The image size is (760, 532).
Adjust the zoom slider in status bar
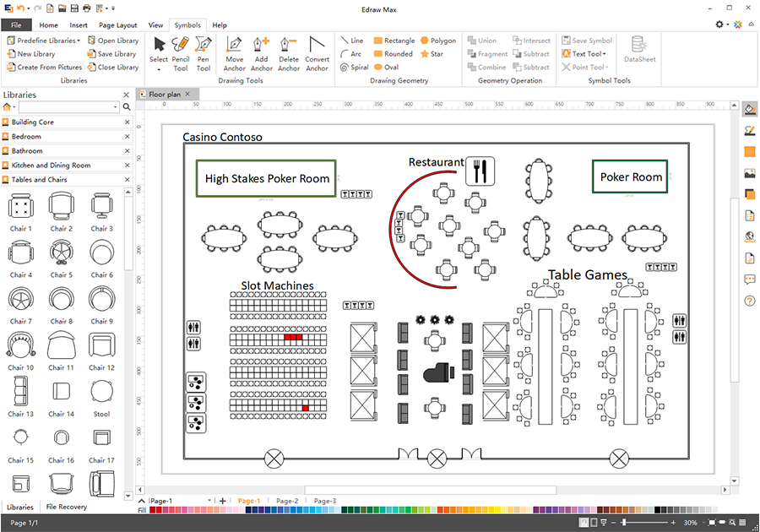pos(624,523)
